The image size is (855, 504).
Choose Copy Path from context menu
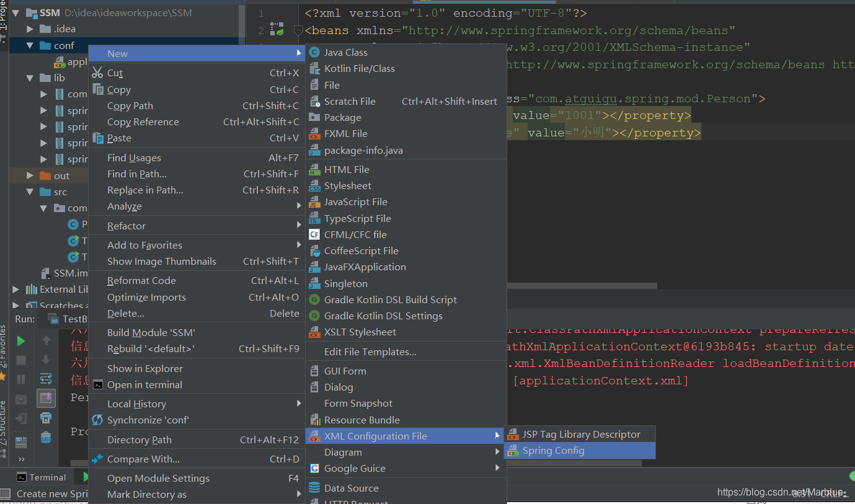point(197,105)
